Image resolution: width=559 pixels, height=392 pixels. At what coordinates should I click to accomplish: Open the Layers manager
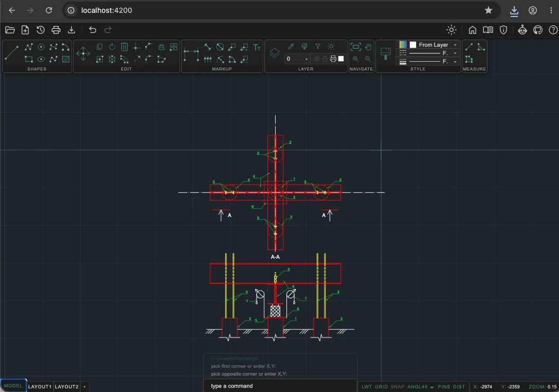click(x=275, y=53)
